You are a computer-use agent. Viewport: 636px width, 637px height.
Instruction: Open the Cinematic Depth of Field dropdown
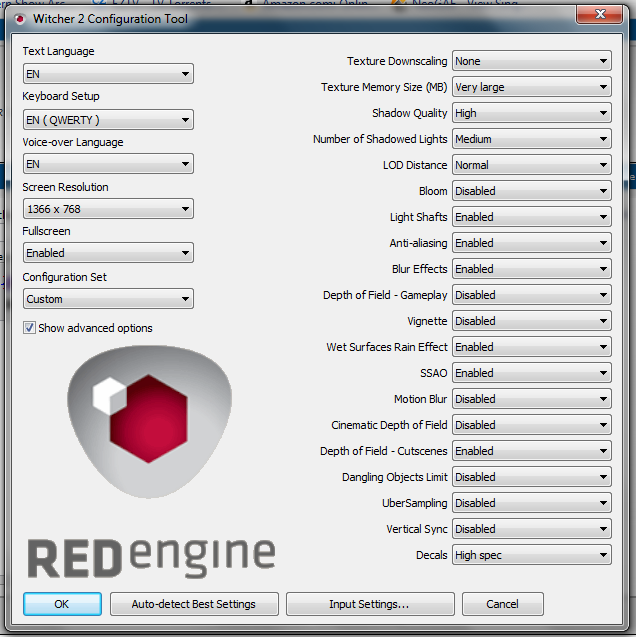(x=532, y=425)
